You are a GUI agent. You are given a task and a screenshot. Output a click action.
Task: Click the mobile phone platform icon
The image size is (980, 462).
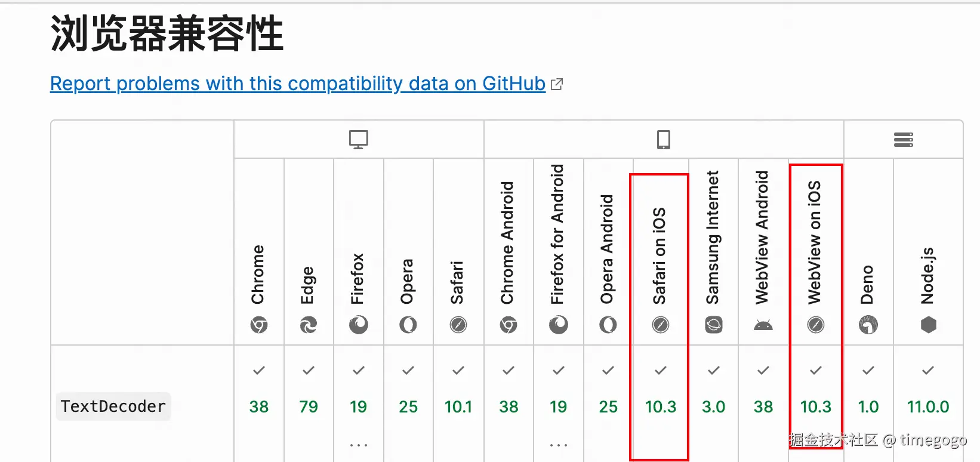tap(664, 140)
